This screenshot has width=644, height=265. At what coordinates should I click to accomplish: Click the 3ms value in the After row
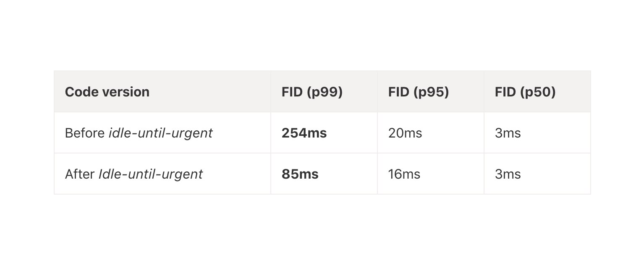pos(508,174)
